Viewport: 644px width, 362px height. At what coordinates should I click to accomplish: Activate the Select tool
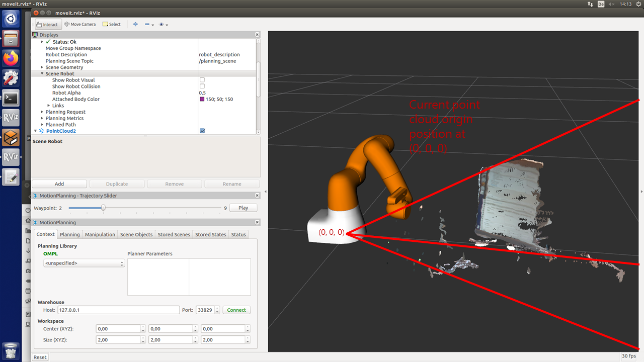111,24
